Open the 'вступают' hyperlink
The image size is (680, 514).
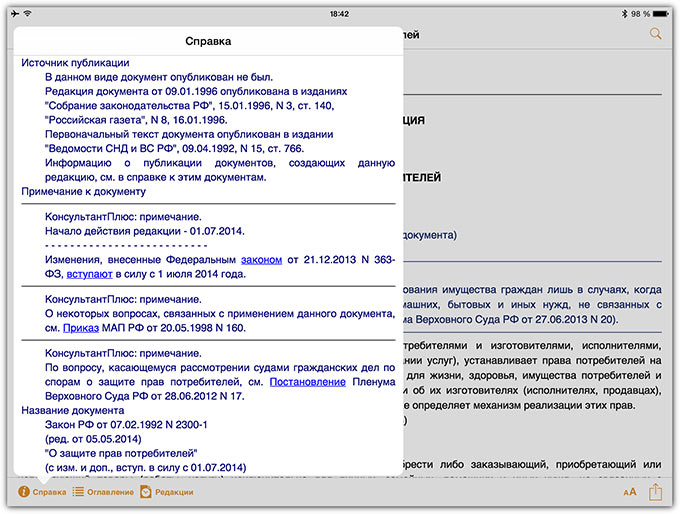tap(89, 274)
